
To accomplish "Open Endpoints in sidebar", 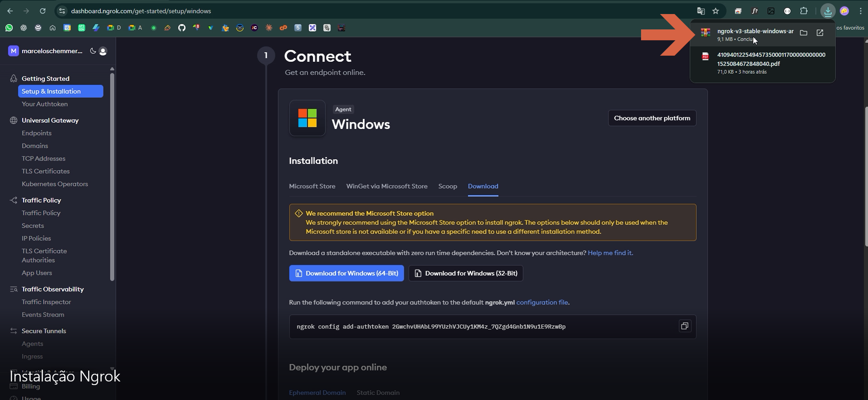I will tap(37, 133).
